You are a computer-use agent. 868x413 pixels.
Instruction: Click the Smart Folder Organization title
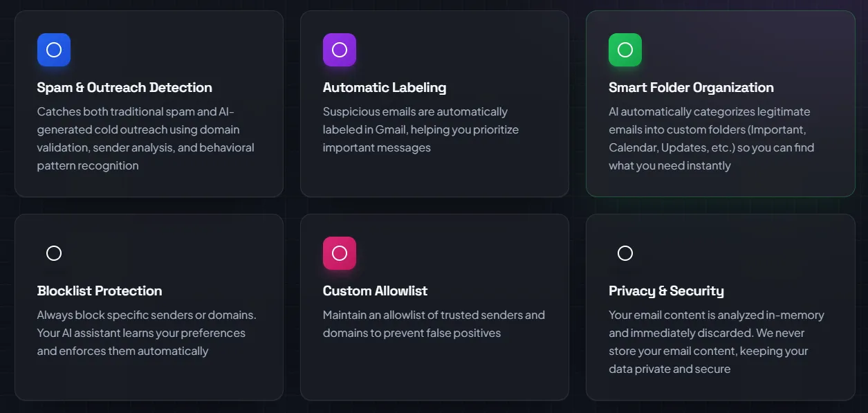[x=691, y=88]
